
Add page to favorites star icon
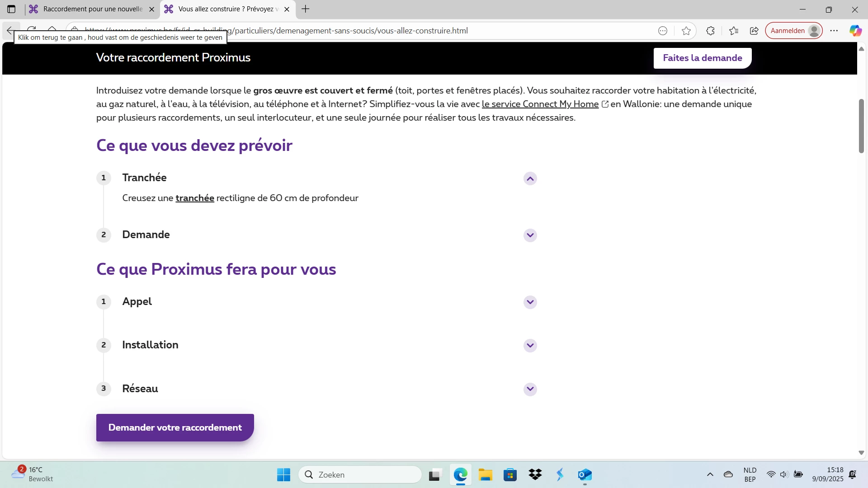tap(686, 31)
